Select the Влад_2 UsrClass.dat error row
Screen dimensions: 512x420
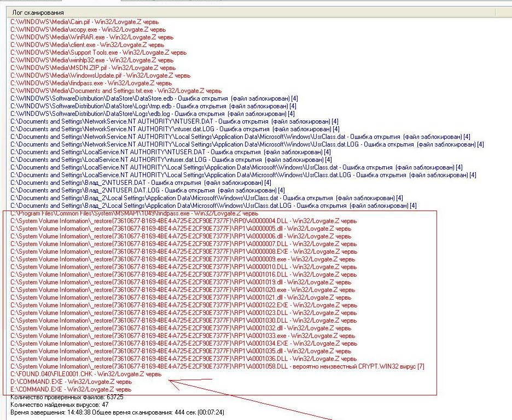click(x=207, y=199)
